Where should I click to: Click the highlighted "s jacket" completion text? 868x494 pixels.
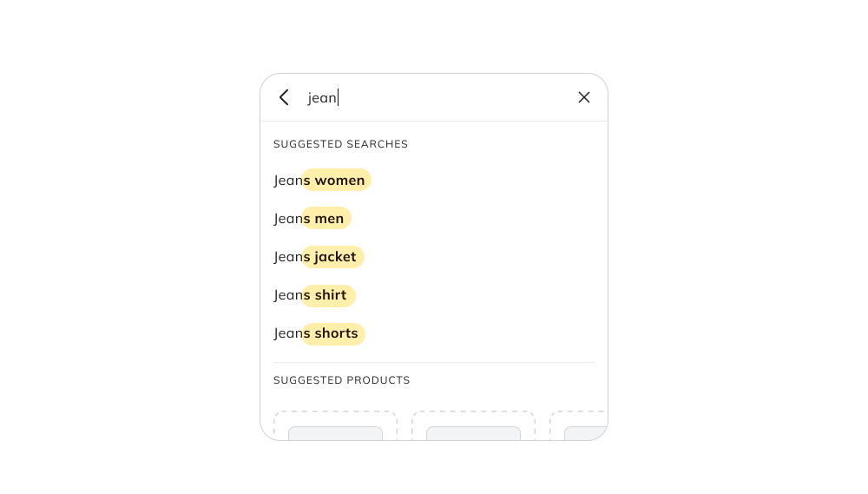(x=333, y=257)
